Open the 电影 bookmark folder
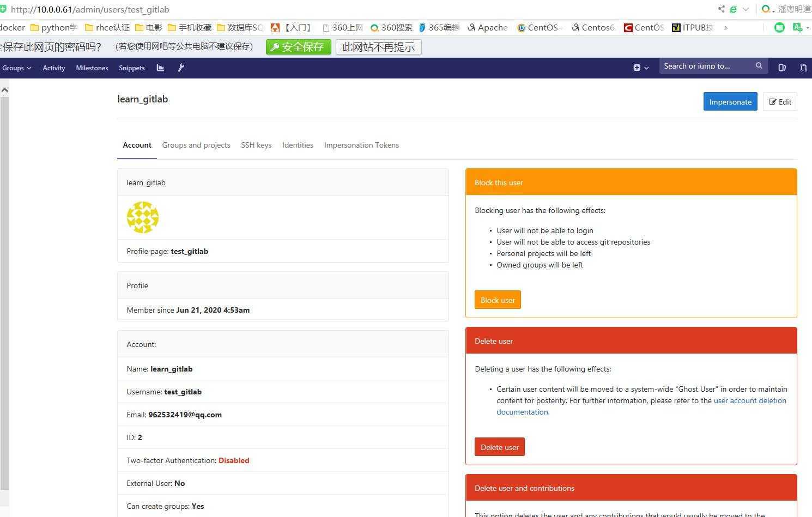The height and width of the screenshot is (517, 812). click(148, 27)
